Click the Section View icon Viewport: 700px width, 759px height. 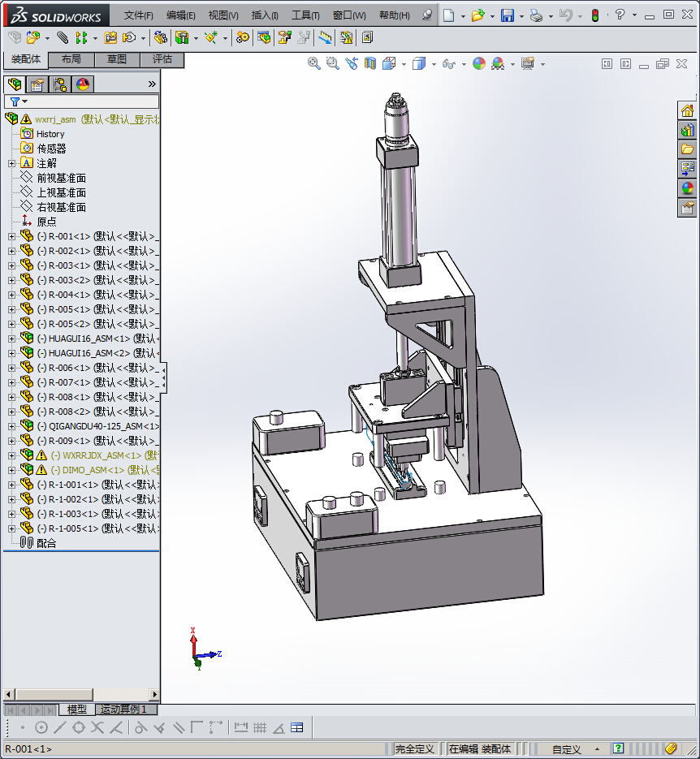click(370, 63)
